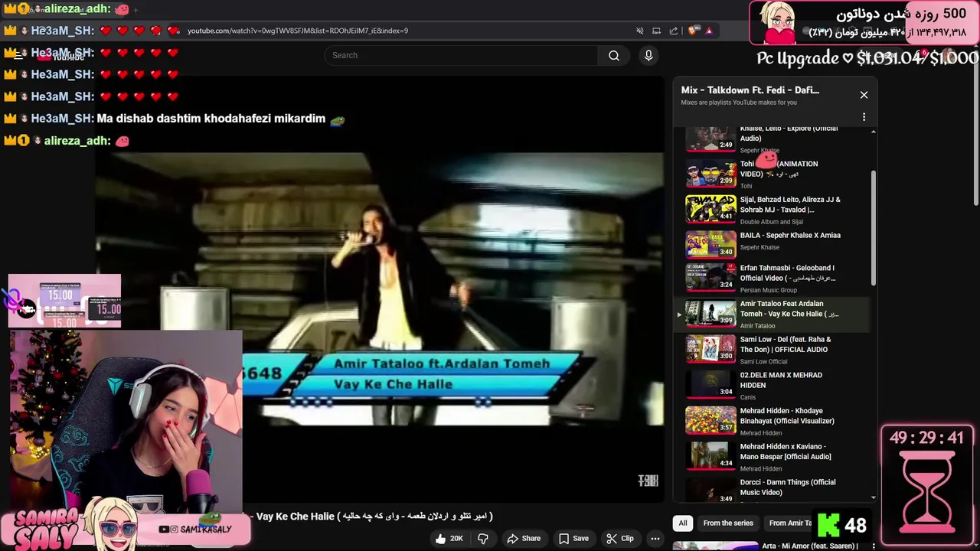Open the Mix playlist three-dot options menu
The image size is (980, 551).
click(864, 117)
